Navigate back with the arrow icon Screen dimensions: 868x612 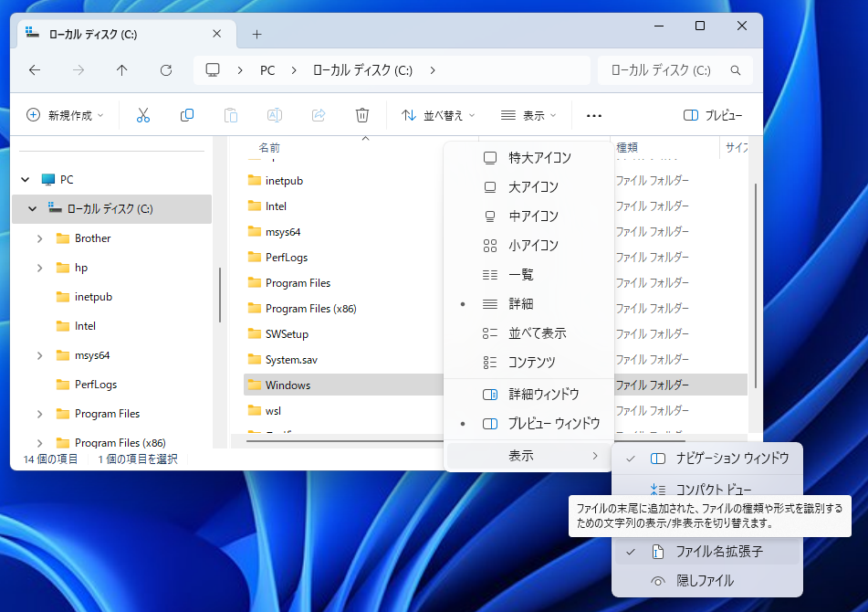(34, 70)
